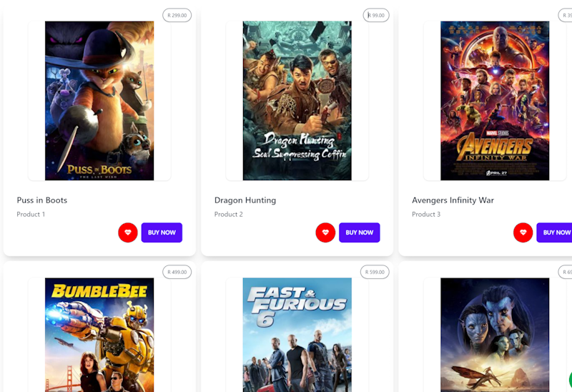
Task: Select the Puss in Boots title
Action: point(42,200)
